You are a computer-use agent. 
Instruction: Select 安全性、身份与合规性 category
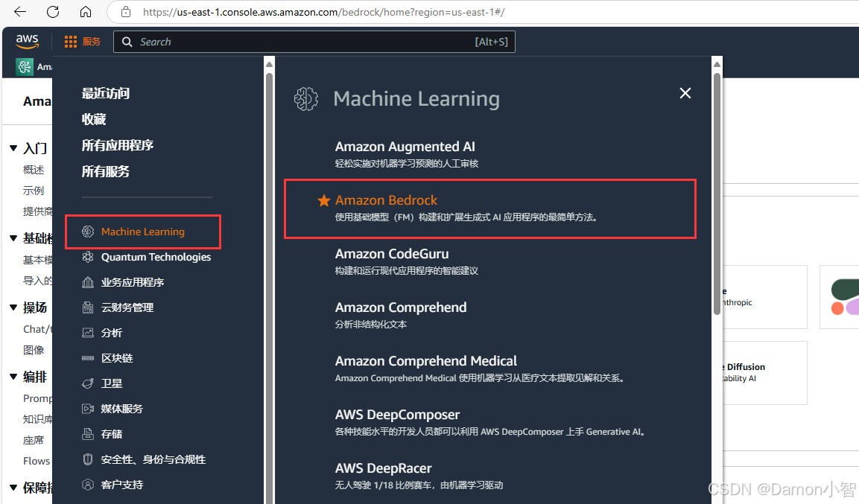[x=153, y=459]
